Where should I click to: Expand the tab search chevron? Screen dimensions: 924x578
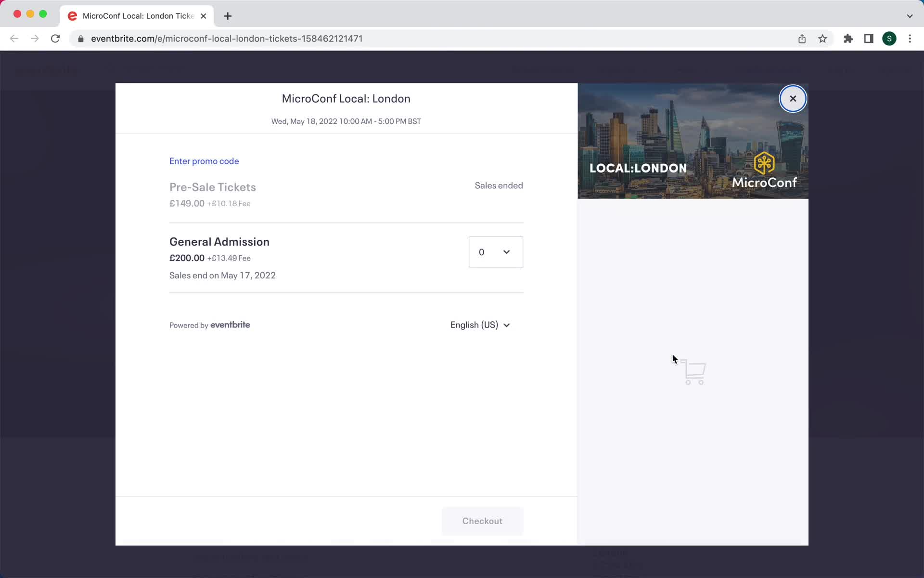pos(910,16)
